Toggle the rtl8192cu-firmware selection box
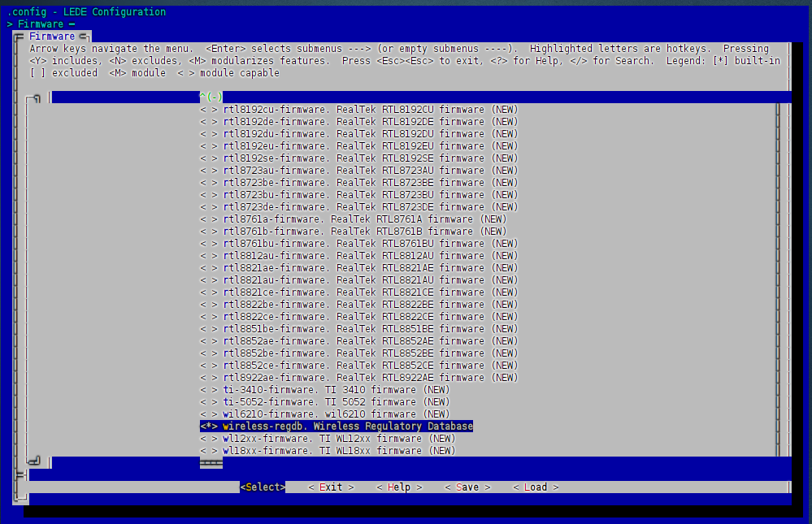 (x=209, y=110)
